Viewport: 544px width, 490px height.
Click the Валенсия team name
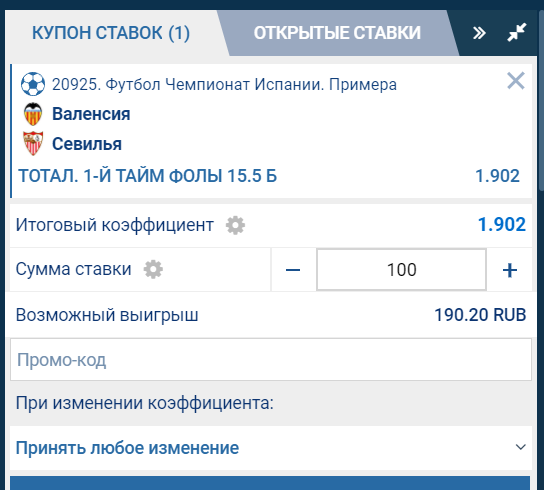point(91,114)
